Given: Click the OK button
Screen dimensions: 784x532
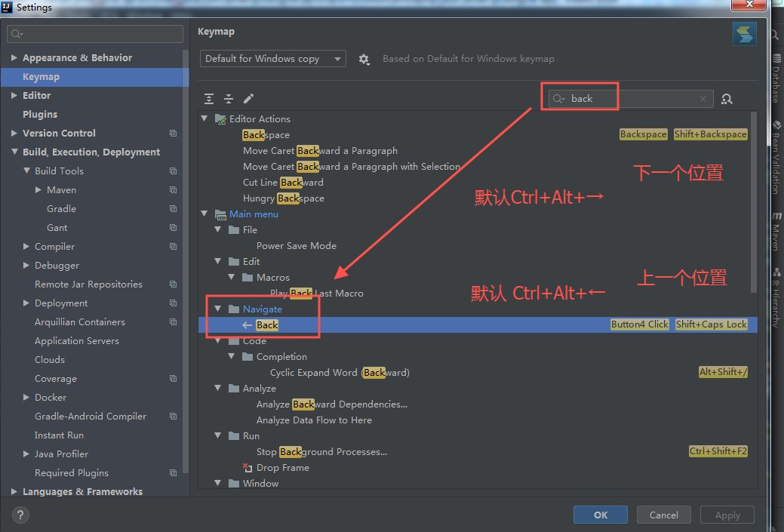Looking at the screenshot, I should pos(601,515).
